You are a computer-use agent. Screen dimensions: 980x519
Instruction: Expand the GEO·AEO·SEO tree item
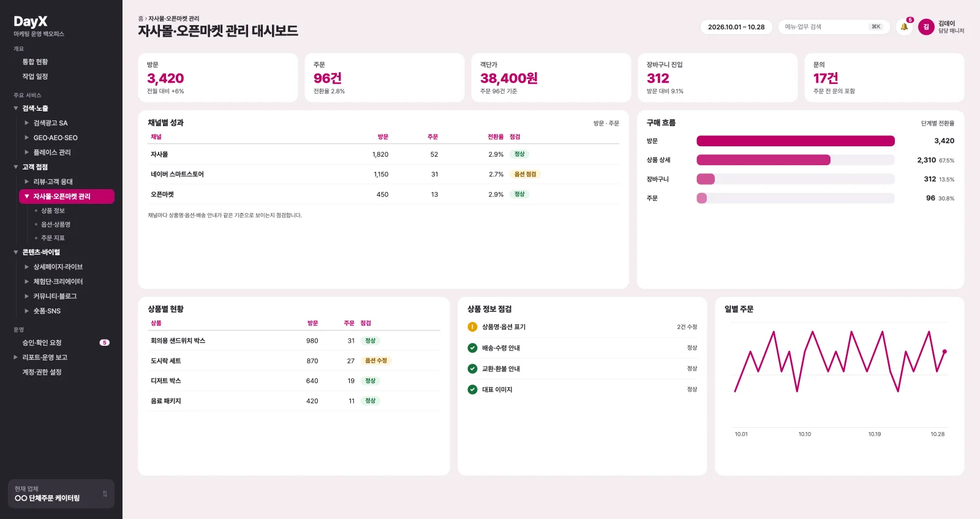point(27,138)
